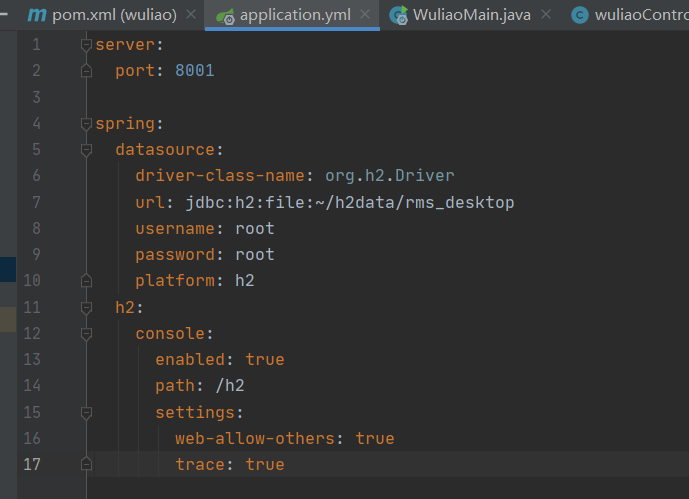Collapse the console block fold marker

click(x=86, y=333)
